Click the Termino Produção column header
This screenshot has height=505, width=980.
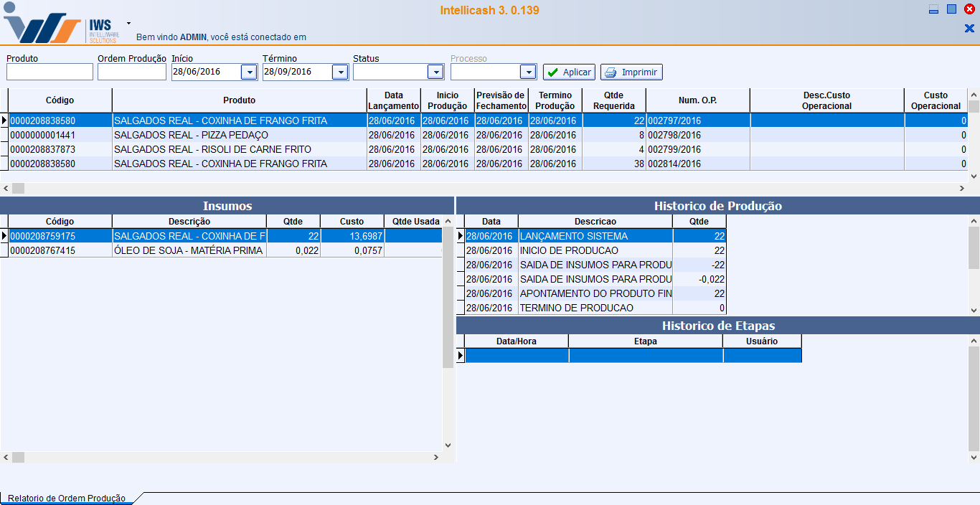coord(555,100)
